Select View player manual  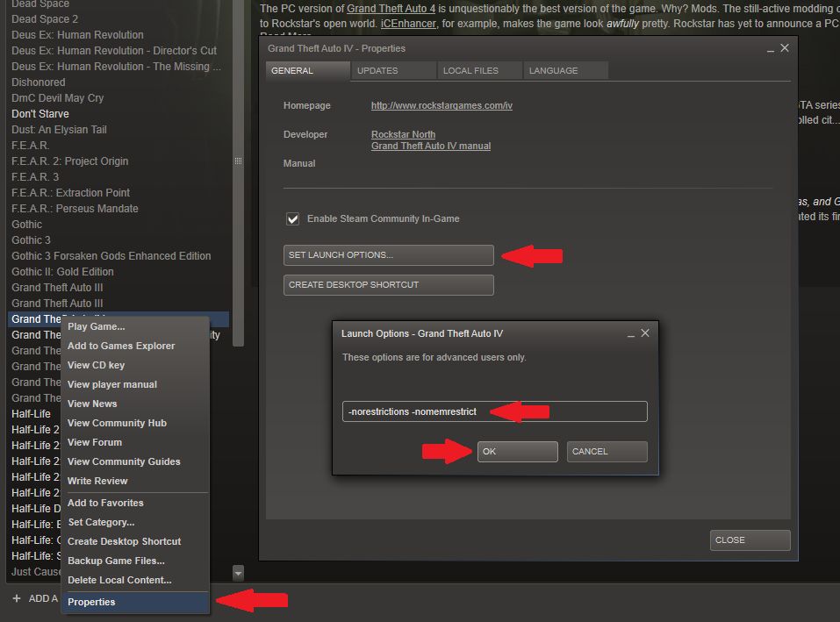click(x=135, y=384)
